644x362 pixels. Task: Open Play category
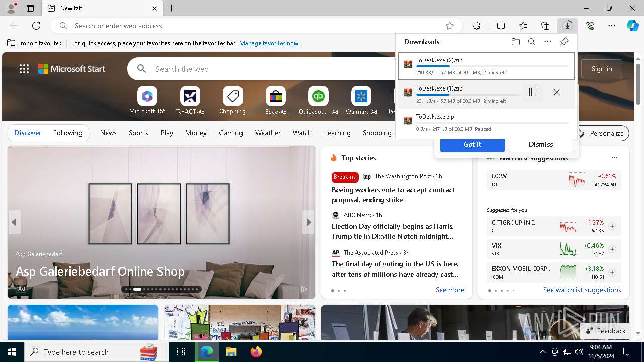[x=167, y=133]
